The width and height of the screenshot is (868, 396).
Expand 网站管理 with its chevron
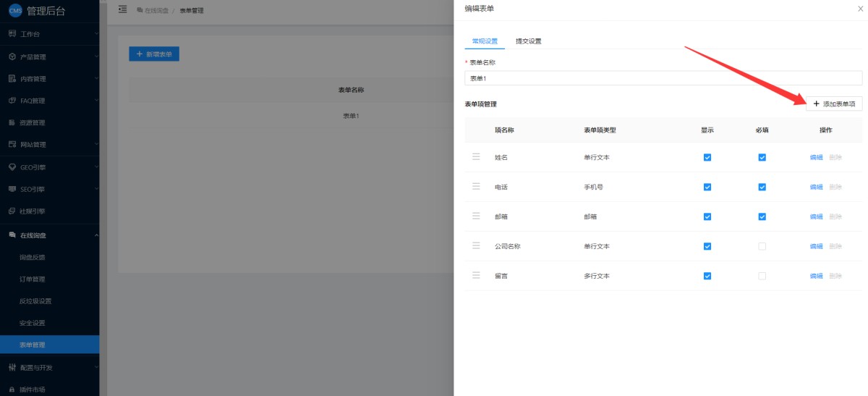96,145
